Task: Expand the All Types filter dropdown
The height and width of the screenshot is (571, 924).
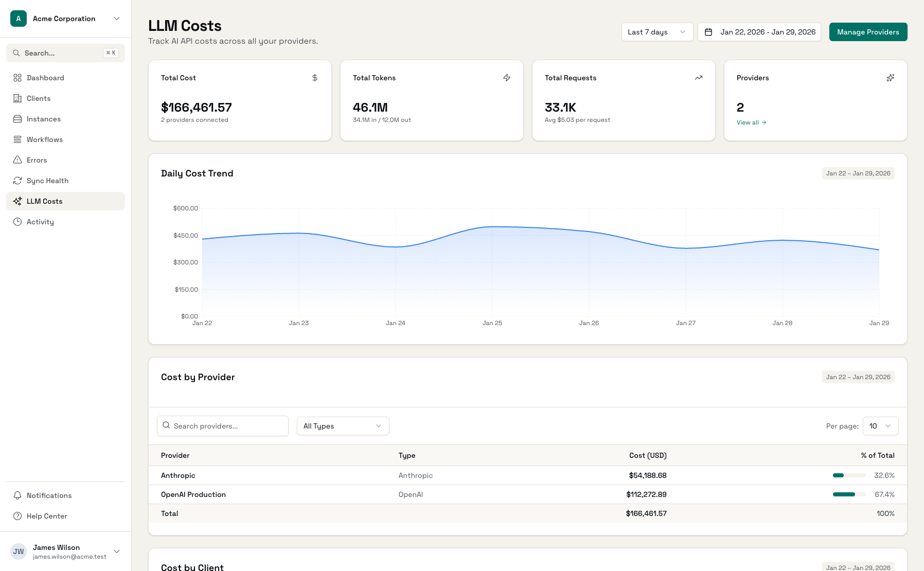Action: [343, 426]
